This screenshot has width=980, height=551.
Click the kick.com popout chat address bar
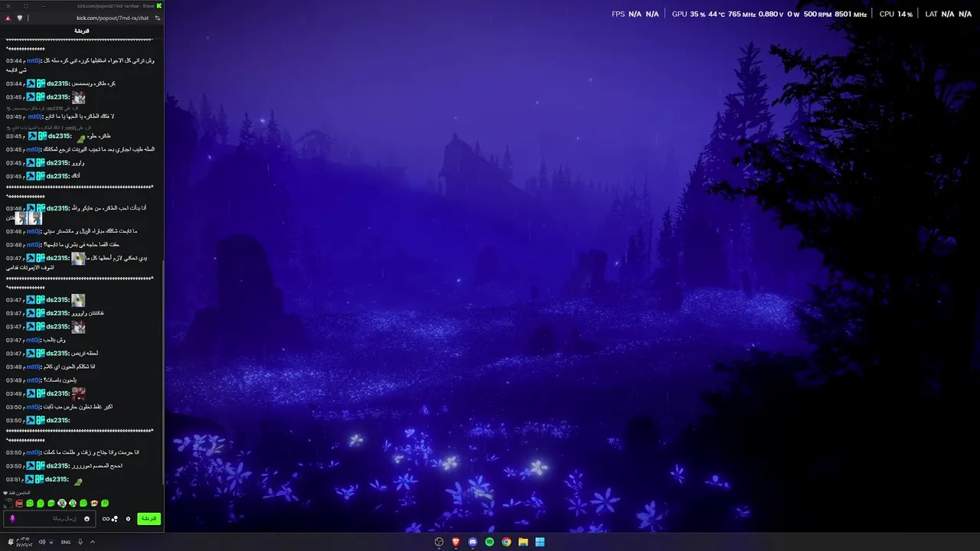pyautogui.click(x=113, y=18)
